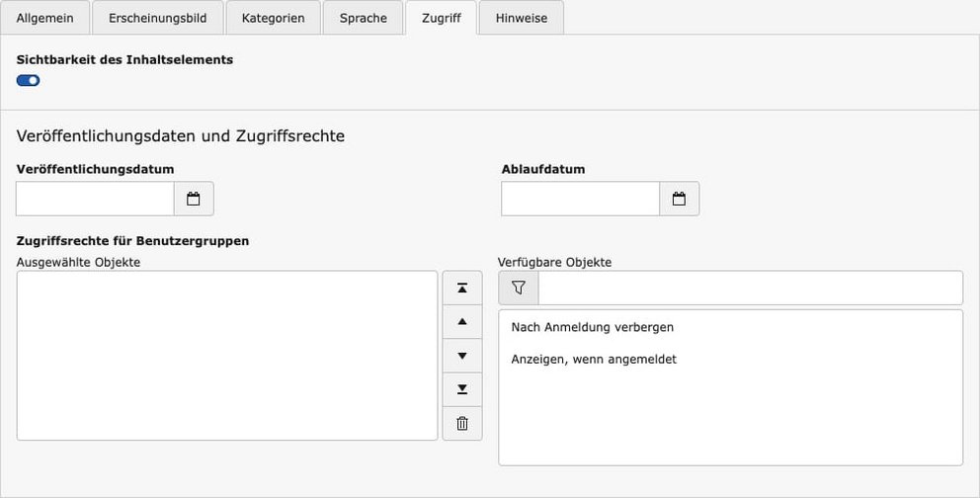Open the Ablaufdatum calendar picker
Viewport: 980px width, 498px height.
679,199
